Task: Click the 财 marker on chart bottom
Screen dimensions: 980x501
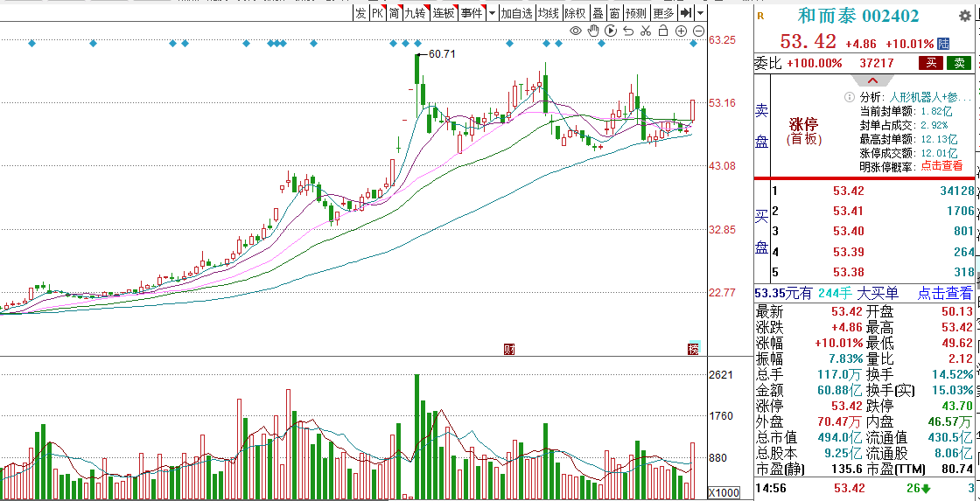Action: tap(508, 349)
